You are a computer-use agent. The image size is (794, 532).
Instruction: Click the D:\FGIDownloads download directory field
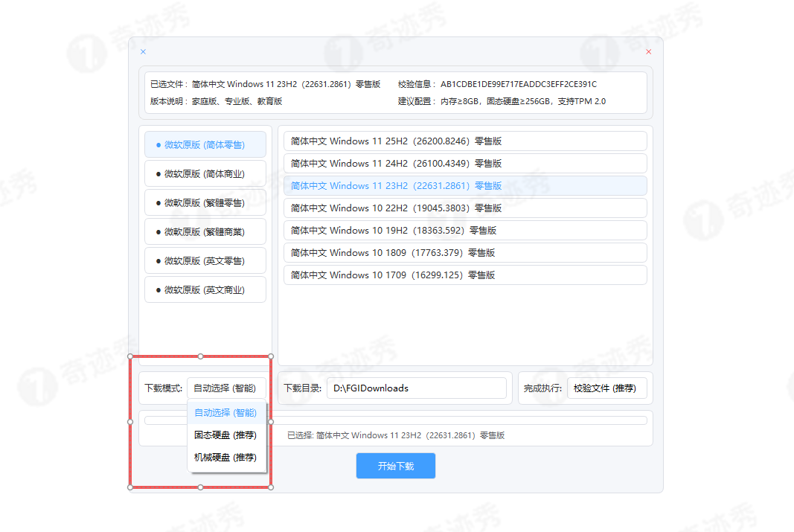[417, 388]
